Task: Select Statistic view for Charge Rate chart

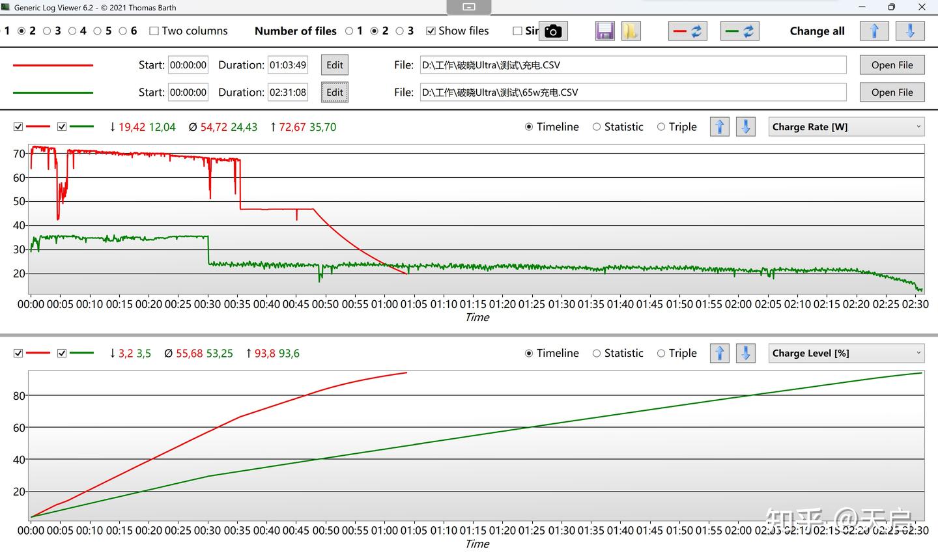Action: click(x=597, y=127)
